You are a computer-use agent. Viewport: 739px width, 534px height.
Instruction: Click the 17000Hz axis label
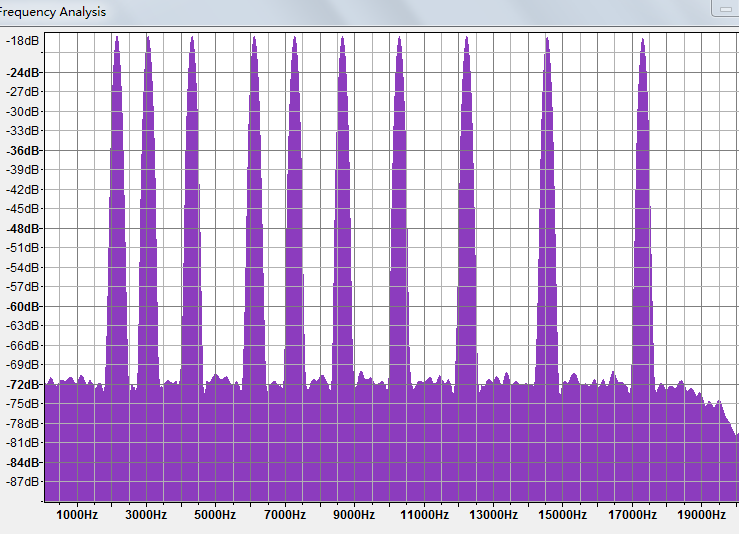(632, 515)
